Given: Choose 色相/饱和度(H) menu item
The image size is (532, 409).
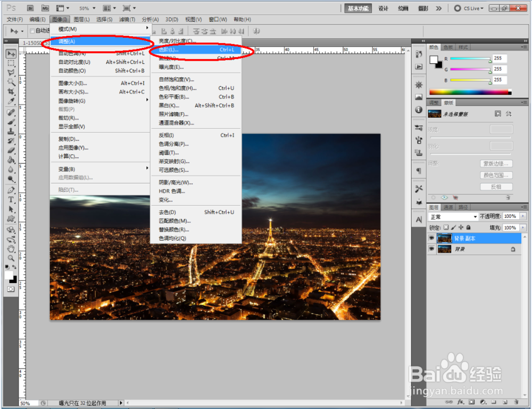Looking at the screenshot, I should click(196, 88).
